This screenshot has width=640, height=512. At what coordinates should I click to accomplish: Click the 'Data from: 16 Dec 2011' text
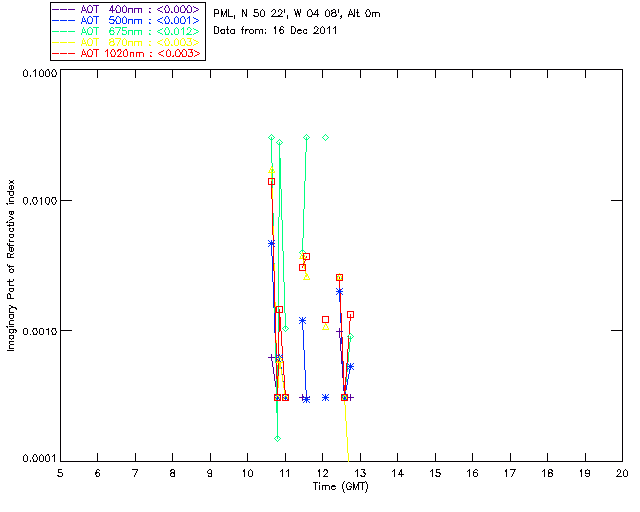[x=275, y=30]
